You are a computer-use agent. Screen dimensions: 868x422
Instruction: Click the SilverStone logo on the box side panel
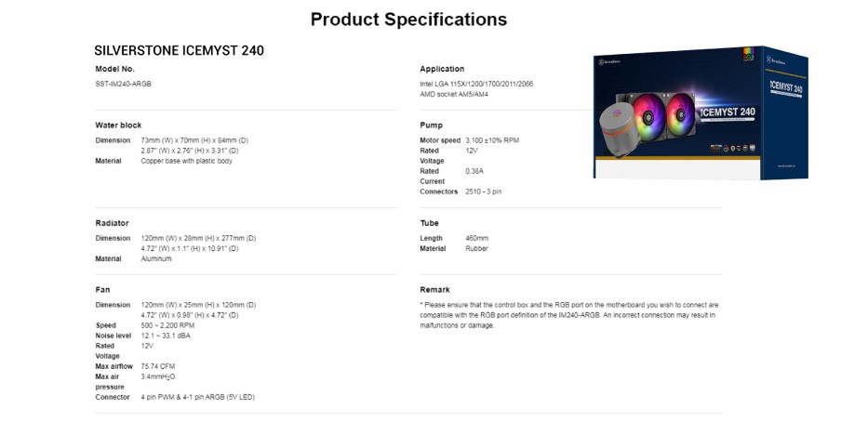(777, 60)
